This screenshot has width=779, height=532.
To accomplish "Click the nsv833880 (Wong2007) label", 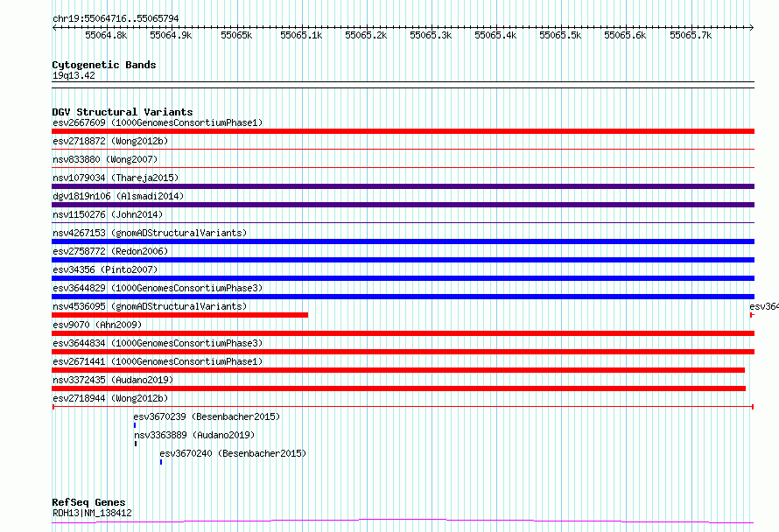I will click(105, 159).
